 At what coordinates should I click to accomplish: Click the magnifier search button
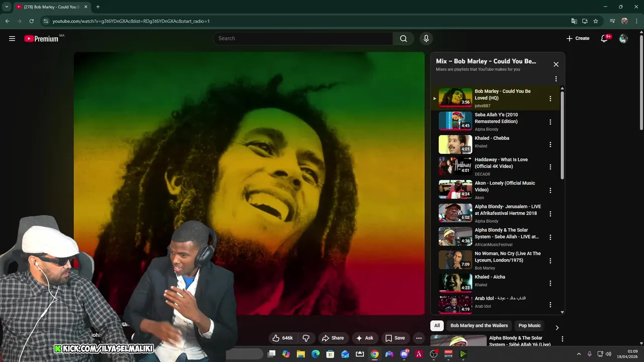pyautogui.click(x=404, y=38)
